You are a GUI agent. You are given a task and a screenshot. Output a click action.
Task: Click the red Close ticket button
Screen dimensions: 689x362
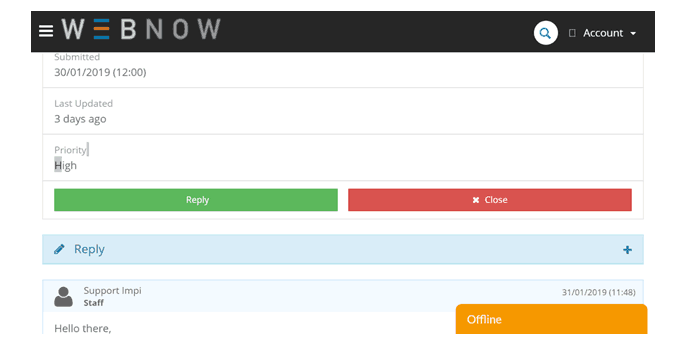[x=490, y=200]
